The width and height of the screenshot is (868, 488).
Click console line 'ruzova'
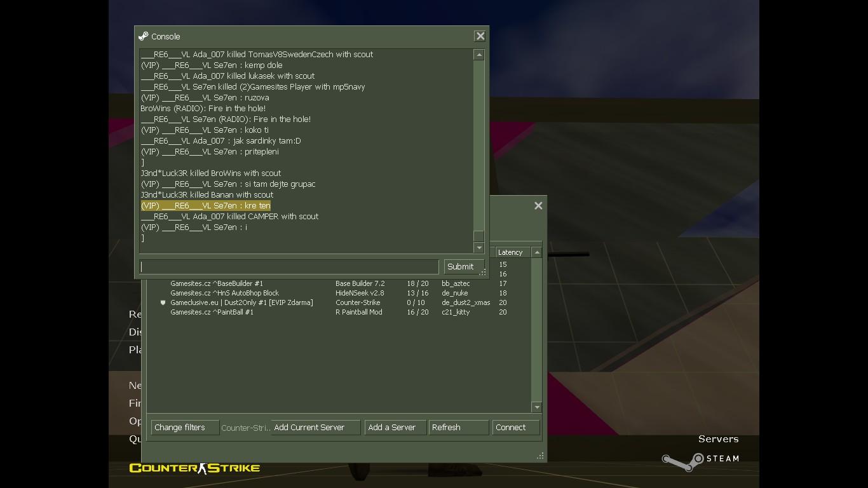pyautogui.click(x=205, y=97)
